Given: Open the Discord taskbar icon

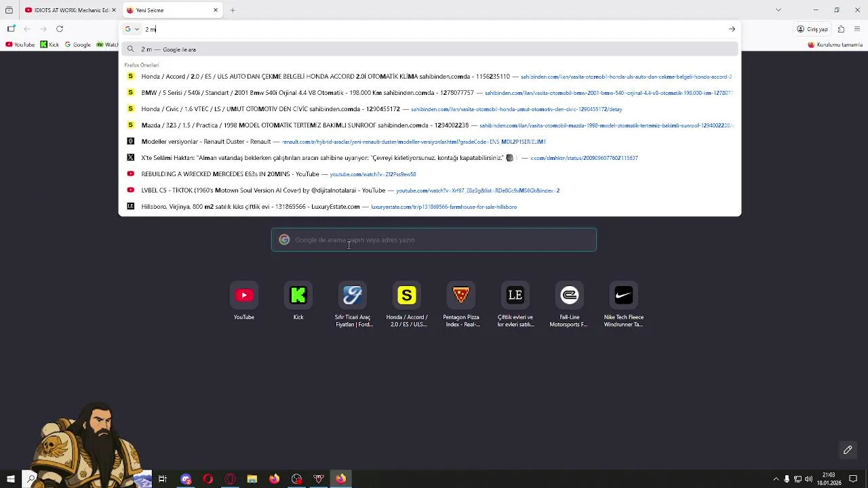Looking at the screenshot, I should [186, 479].
